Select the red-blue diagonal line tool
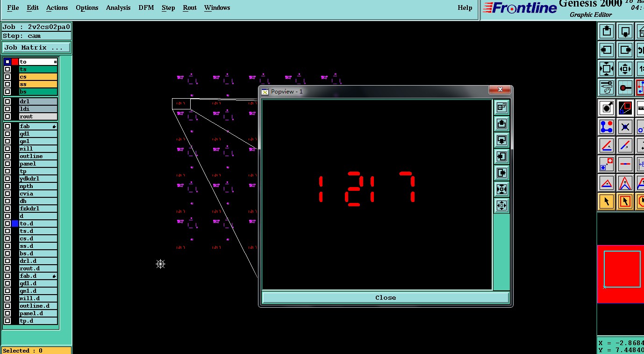Image resolution: width=644 pixels, height=354 pixels. point(625,145)
